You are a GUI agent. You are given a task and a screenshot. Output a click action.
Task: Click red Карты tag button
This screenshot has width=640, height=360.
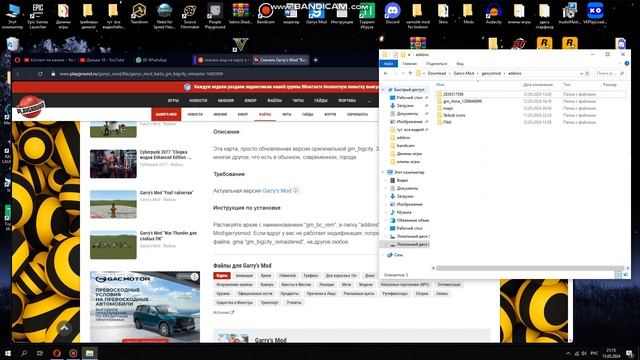[x=222, y=276]
